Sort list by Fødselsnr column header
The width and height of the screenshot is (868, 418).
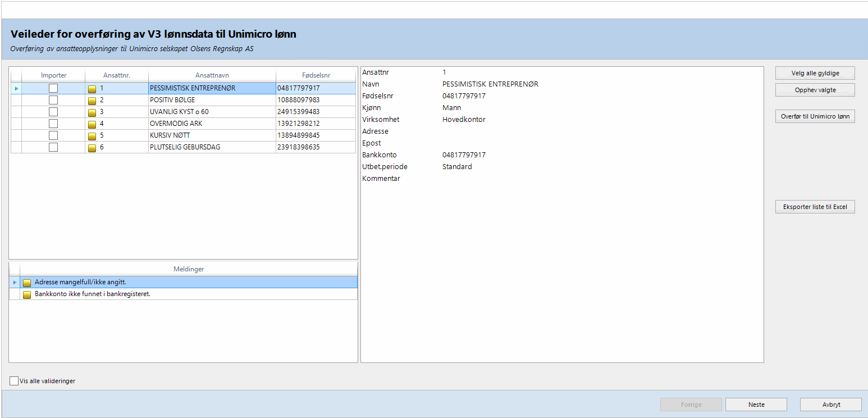pyautogui.click(x=316, y=75)
